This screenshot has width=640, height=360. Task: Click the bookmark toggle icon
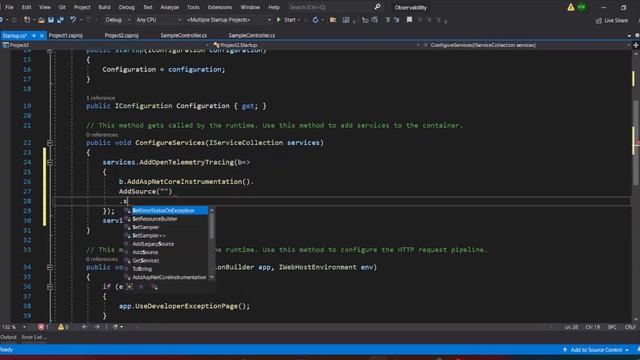coord(409,20)
